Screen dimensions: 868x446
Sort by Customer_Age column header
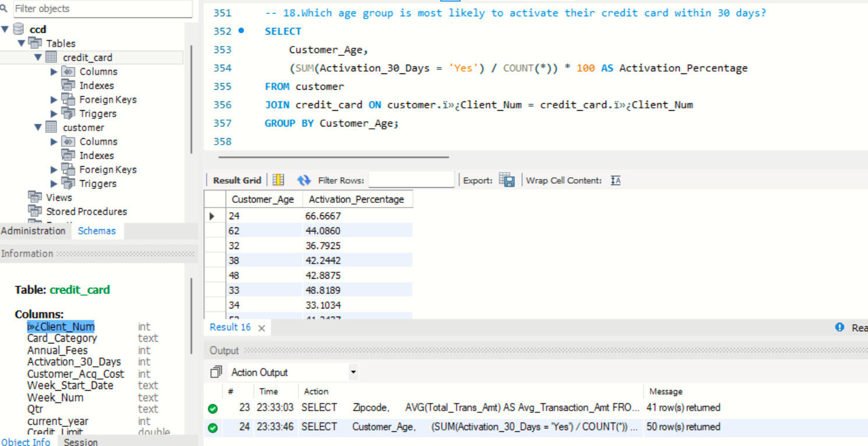pos(264,199)
